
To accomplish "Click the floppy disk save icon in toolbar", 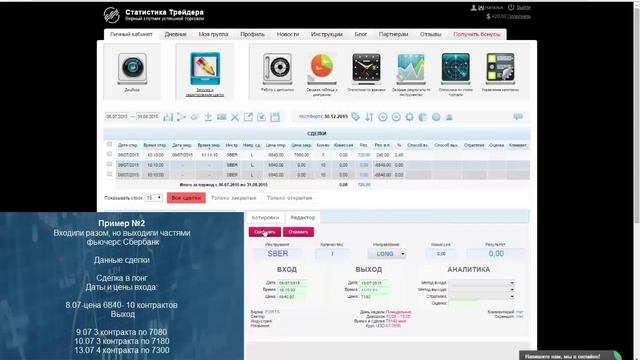I will [x=275, y=117].
